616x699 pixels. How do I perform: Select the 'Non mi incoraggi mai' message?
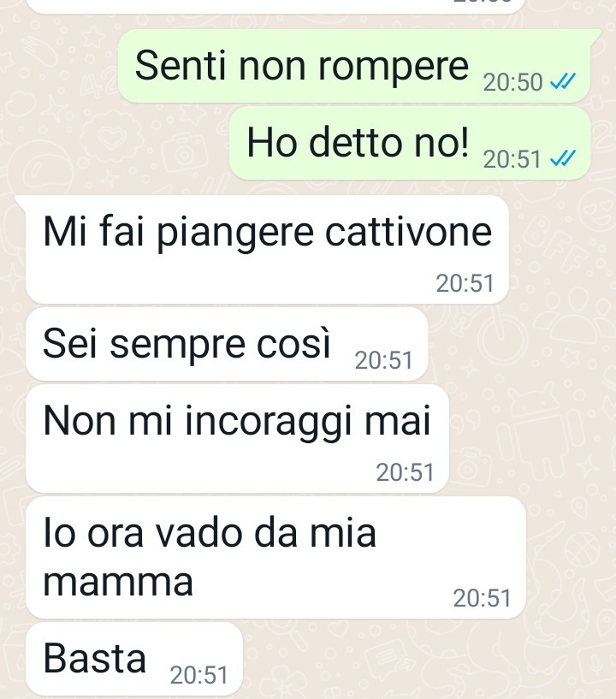click(x=237, y=439)
